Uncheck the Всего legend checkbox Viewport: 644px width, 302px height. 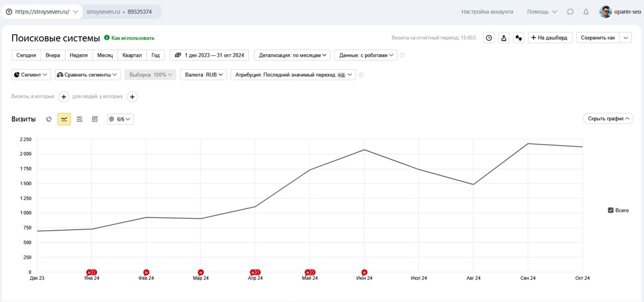(x=611, y=210)
